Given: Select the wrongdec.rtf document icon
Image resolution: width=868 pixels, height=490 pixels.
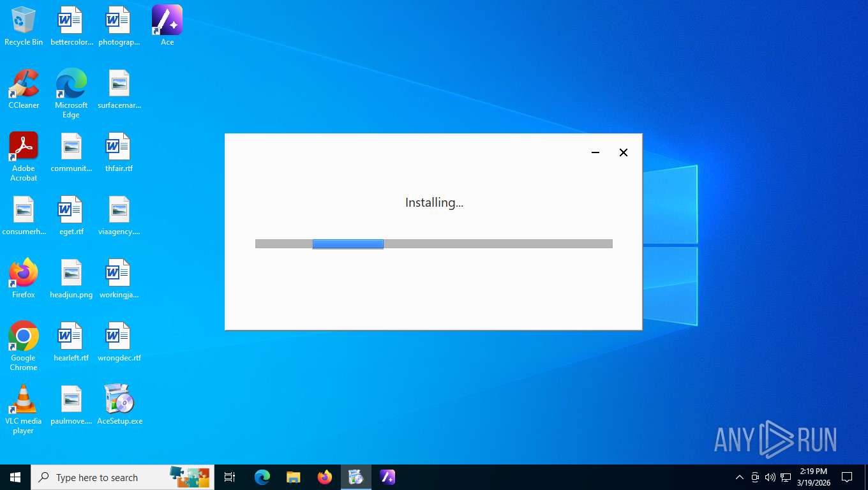Looking at the screenshot, I should coord(119,342).
